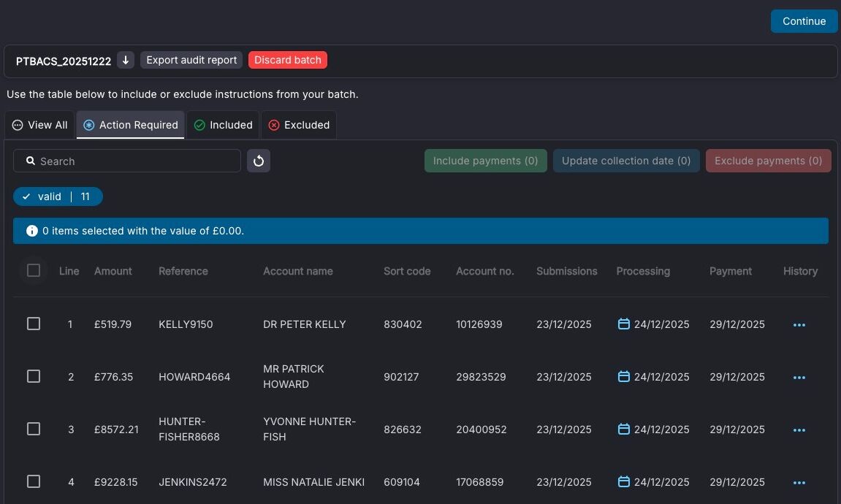The width and height of the screenshot is (841, 504).
Task: Click Update collection date (0) button
Action: coord(626,161)
